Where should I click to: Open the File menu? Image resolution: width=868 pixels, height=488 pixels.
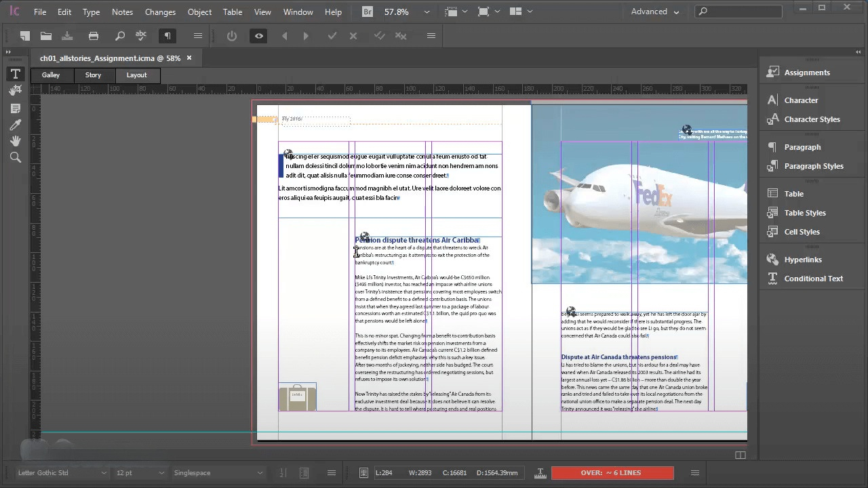point(40,12)
